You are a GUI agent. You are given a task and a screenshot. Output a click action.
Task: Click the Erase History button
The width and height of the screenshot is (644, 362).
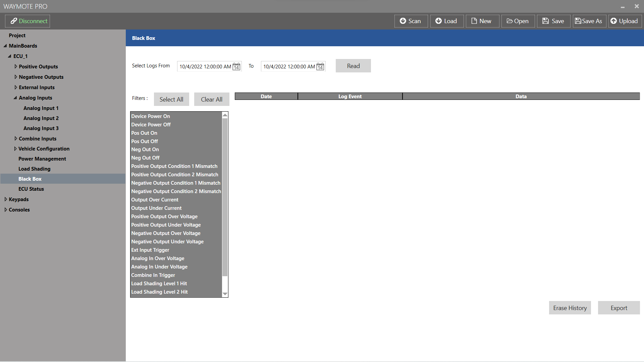[x=570, y=308]
